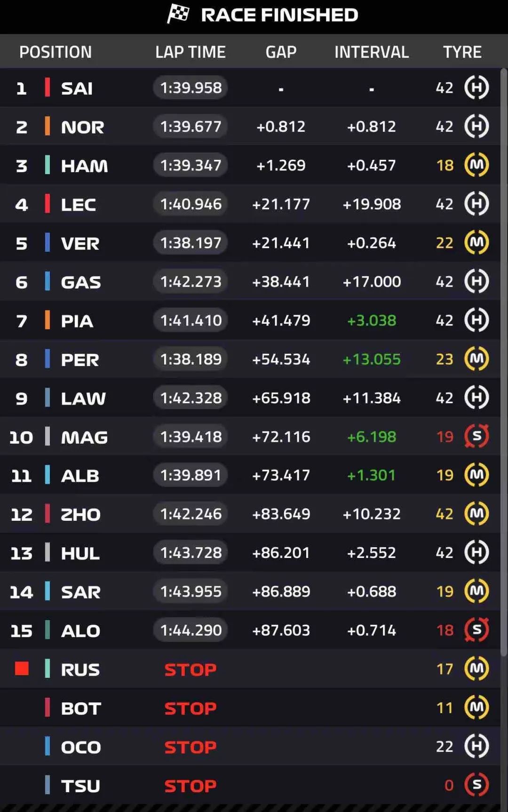This screenshot has width=508, height=812.
Task: Click OCO's hard tyre icon
Action: pos(476,746)
